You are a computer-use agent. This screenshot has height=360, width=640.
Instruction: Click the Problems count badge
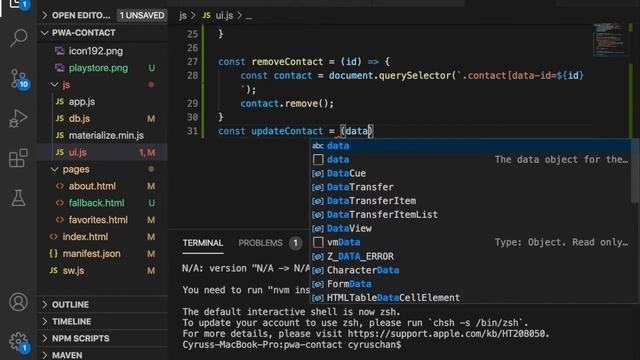(x=296, y=243)
